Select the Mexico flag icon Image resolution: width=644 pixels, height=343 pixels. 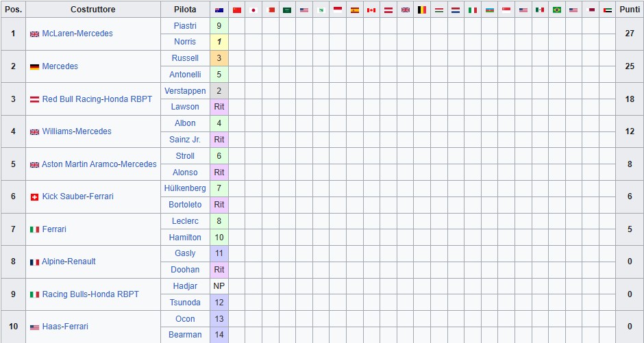point(540,10)
